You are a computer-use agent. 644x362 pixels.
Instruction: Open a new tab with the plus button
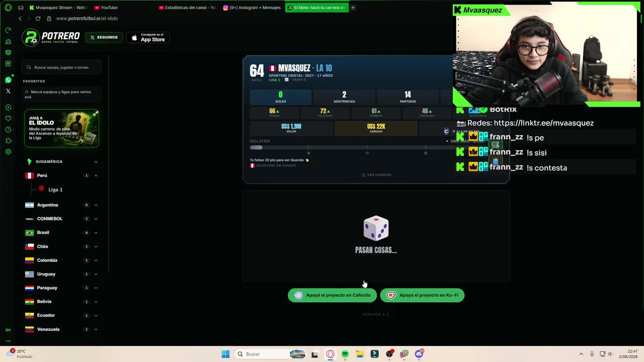(353, 8)
